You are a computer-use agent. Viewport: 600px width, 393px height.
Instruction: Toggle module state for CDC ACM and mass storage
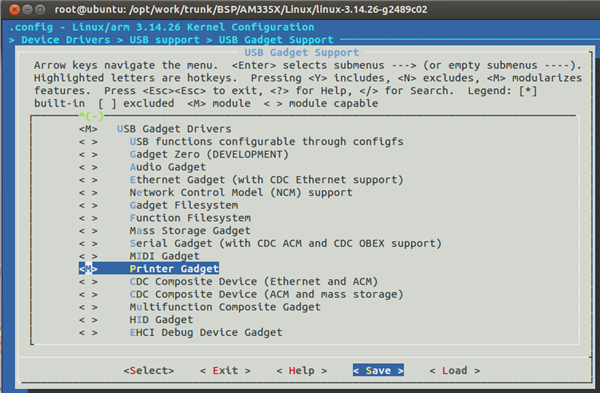point(88,294)
